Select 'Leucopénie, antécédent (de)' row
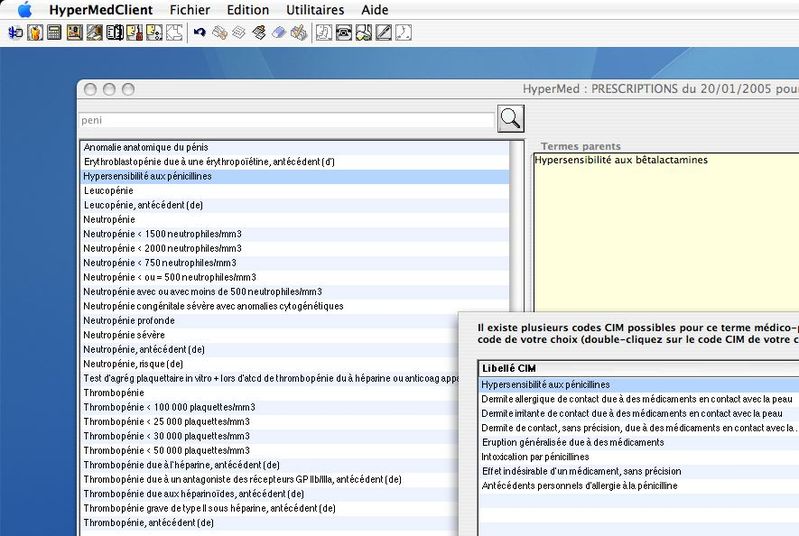 pos(295,205)
